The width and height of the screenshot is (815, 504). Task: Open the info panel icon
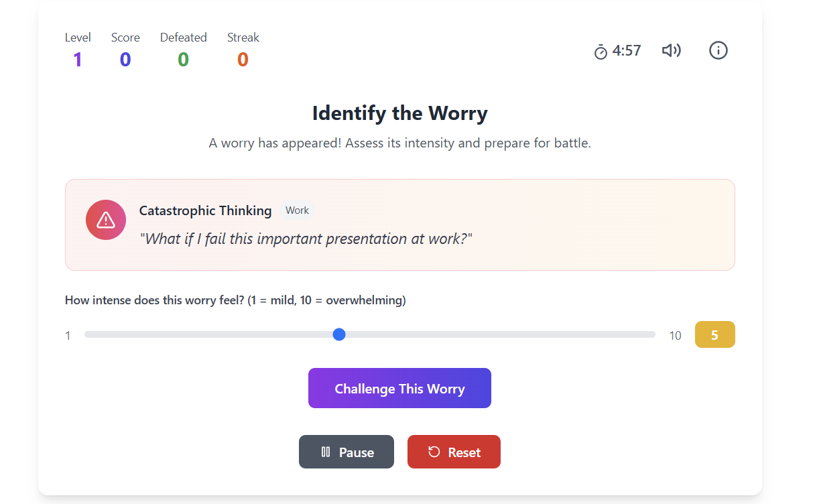pos(718,50)
